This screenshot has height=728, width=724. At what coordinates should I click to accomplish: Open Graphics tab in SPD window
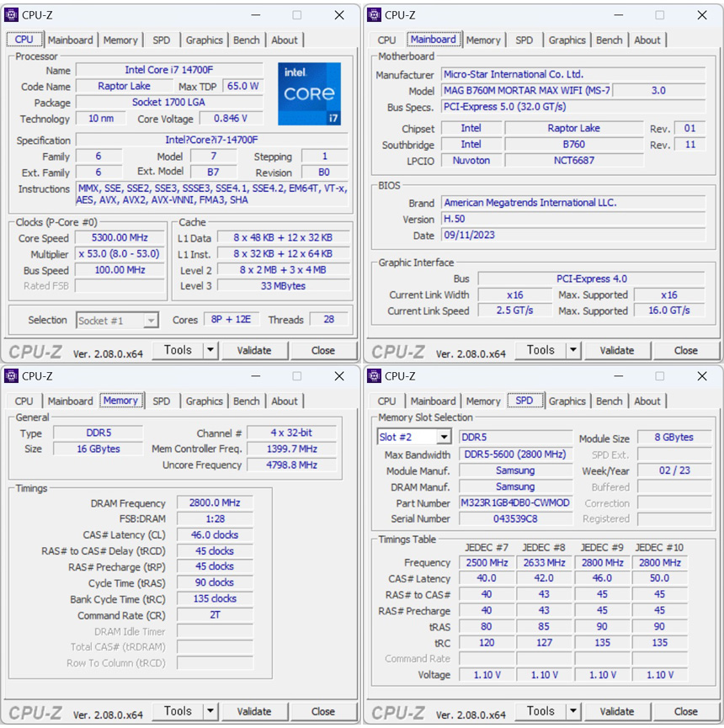point(567,401)
